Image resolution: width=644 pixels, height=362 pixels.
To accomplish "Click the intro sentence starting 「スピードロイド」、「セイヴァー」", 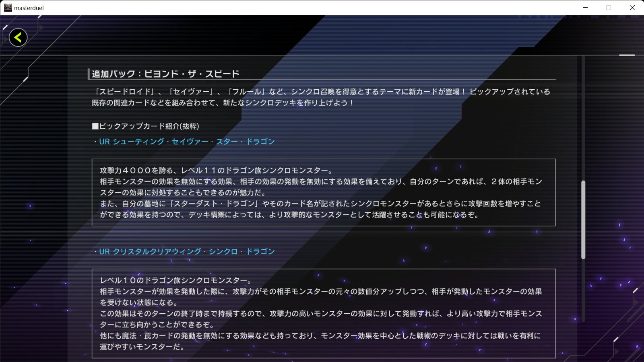I will point(321,97).
